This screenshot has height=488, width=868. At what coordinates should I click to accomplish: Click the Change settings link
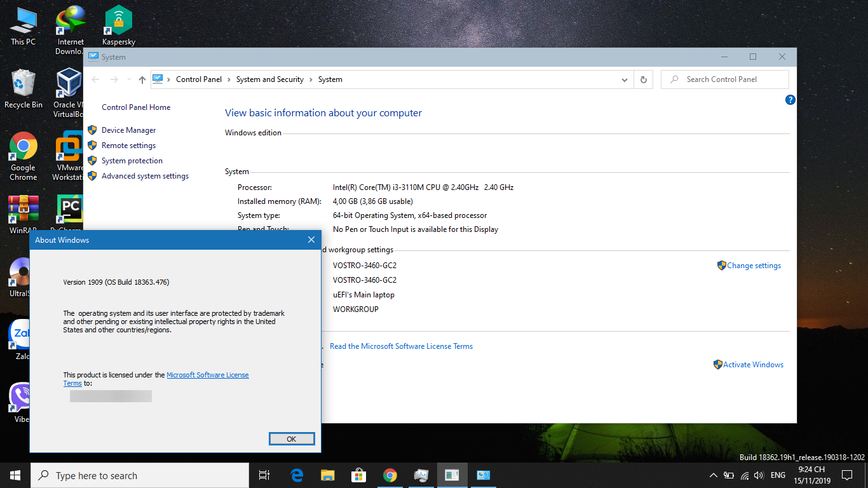click(x=754, y=266)
